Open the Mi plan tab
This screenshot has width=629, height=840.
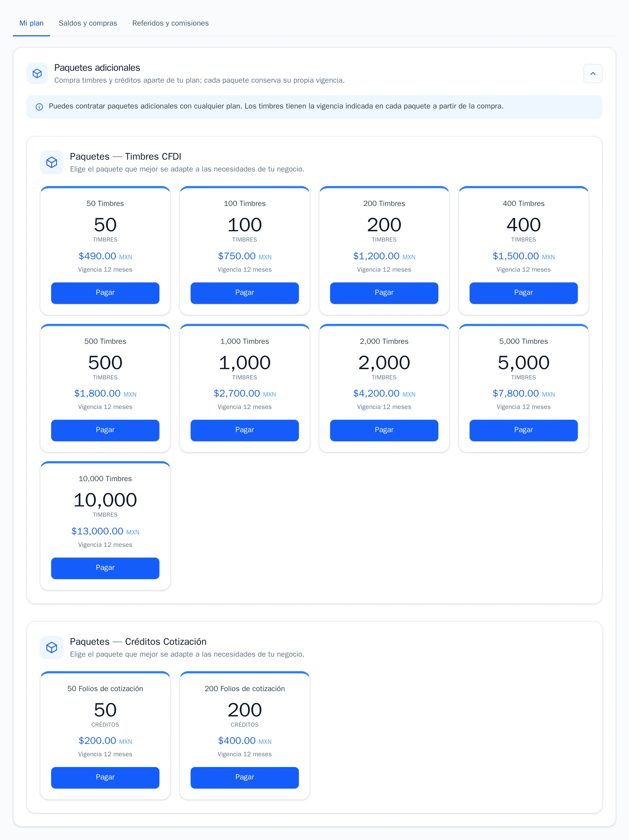pos(32,23)
